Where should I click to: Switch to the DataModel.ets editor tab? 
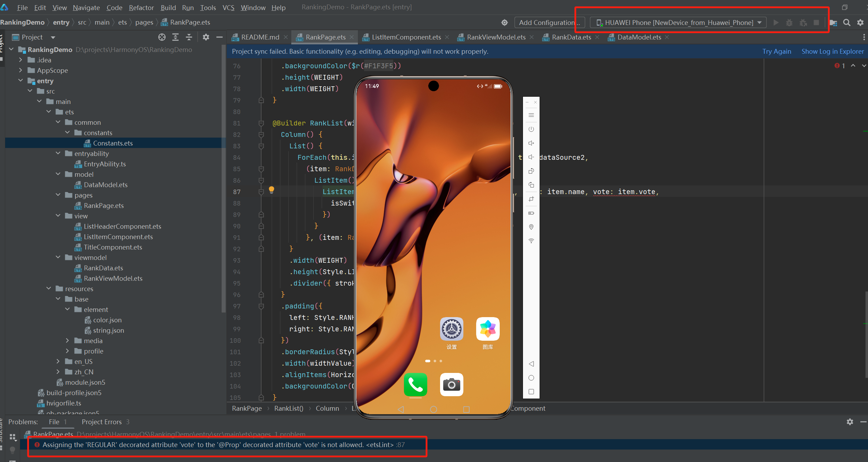(639, 37)
